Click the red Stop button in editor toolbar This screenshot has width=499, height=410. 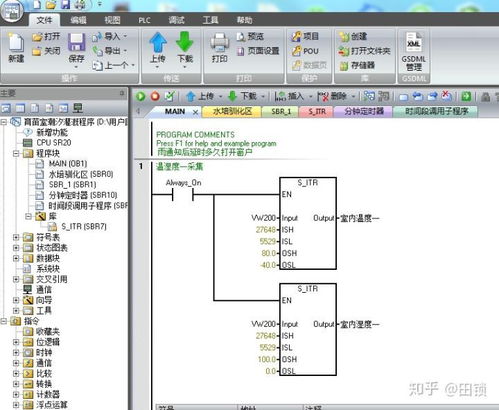pyautogui.click(x=155, y=96)
